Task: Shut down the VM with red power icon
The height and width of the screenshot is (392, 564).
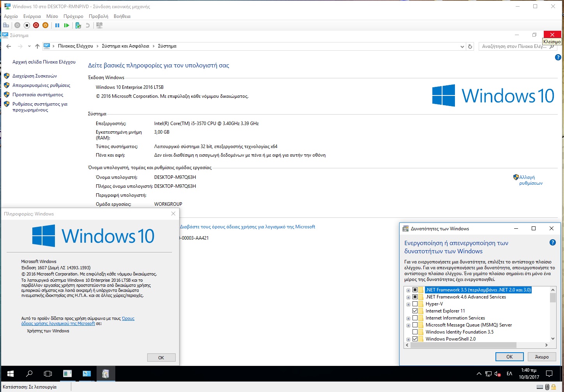Action: pyautogui.click(x=36, y=25)
